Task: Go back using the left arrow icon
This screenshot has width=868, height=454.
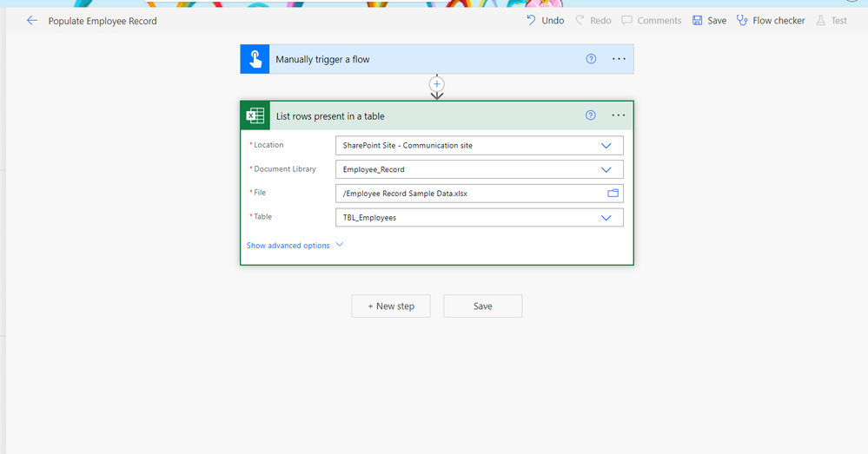Action: [32, 21]
